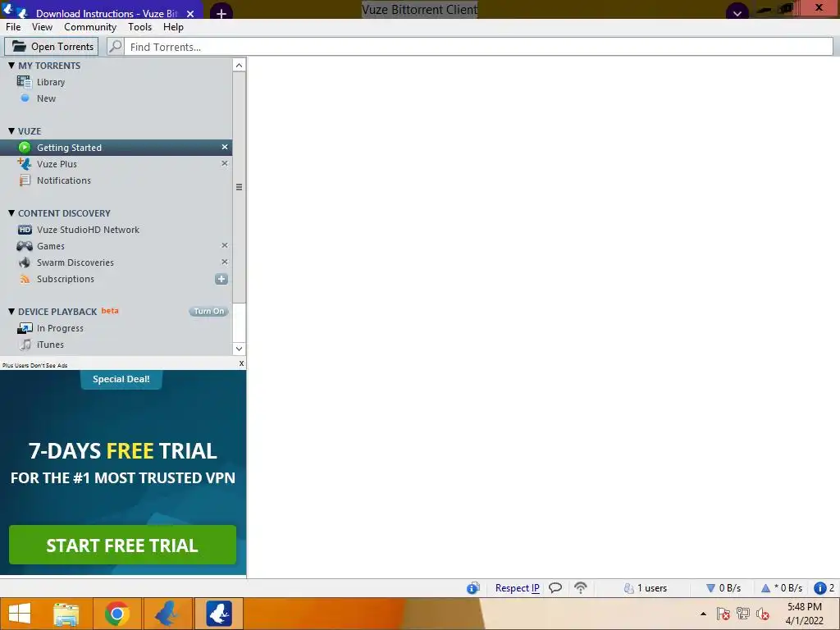Open the Vuze Plus frog icon
This screenshot has width=840, height=630.
tap(25, 164)
